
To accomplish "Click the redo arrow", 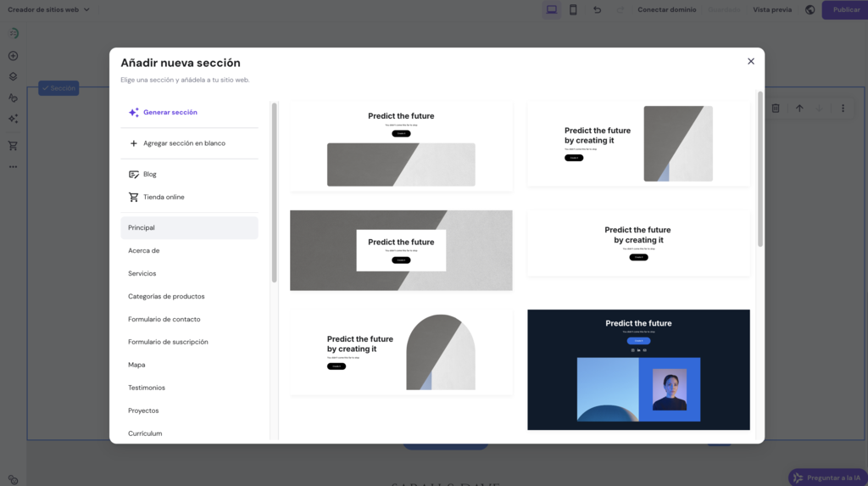I will click(x=620, y=10).
